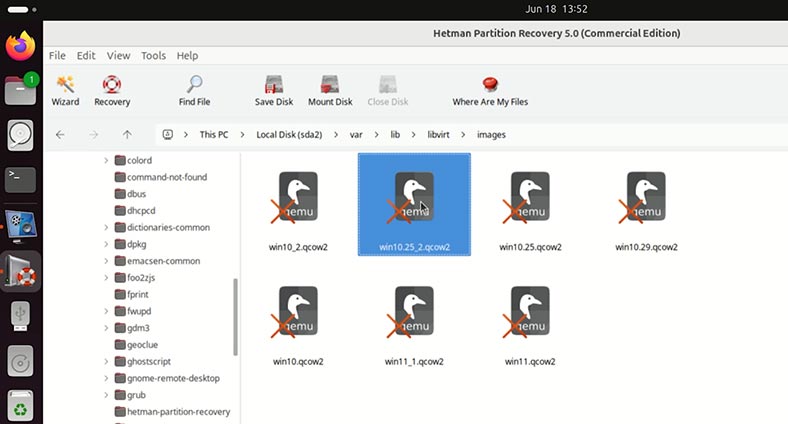Screen dimensions: 788x424
Task: Click images breadcrumb segment
Action: point(491,135)
